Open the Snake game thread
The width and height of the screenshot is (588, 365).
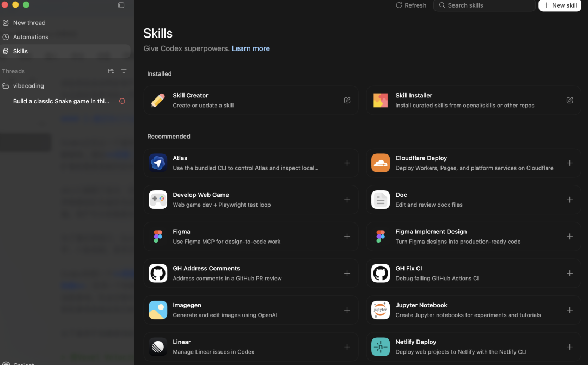[61, 101]
